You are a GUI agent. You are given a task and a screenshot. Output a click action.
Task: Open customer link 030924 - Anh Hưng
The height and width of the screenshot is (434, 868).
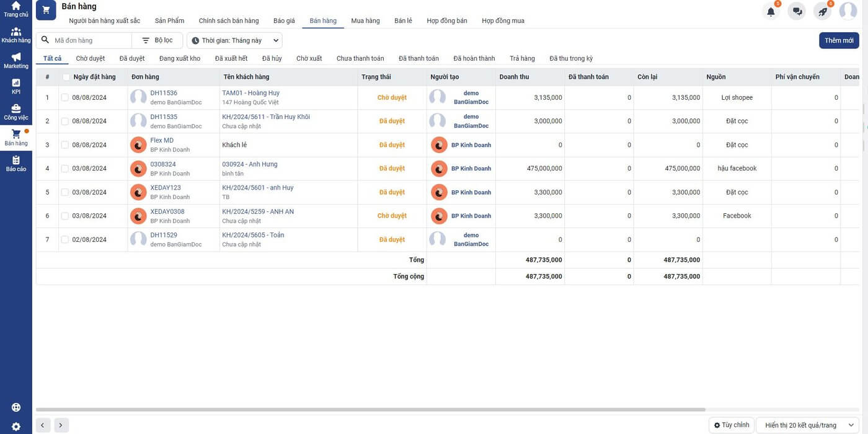250,164
